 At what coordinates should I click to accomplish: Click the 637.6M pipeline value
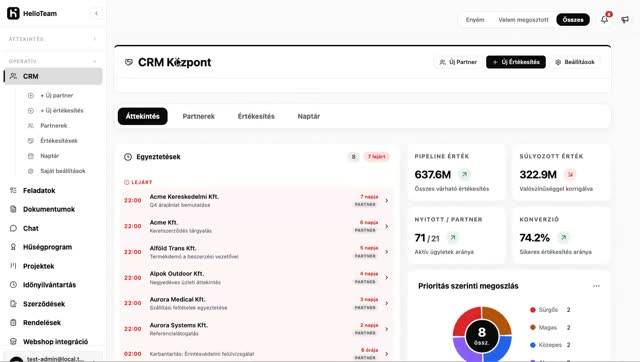click(x=433, y=175)
